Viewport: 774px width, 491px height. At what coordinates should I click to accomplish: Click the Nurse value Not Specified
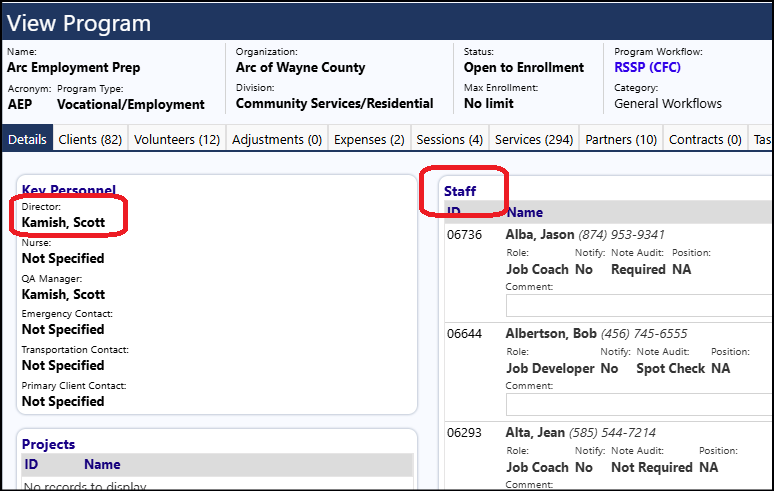pos(63,258)
